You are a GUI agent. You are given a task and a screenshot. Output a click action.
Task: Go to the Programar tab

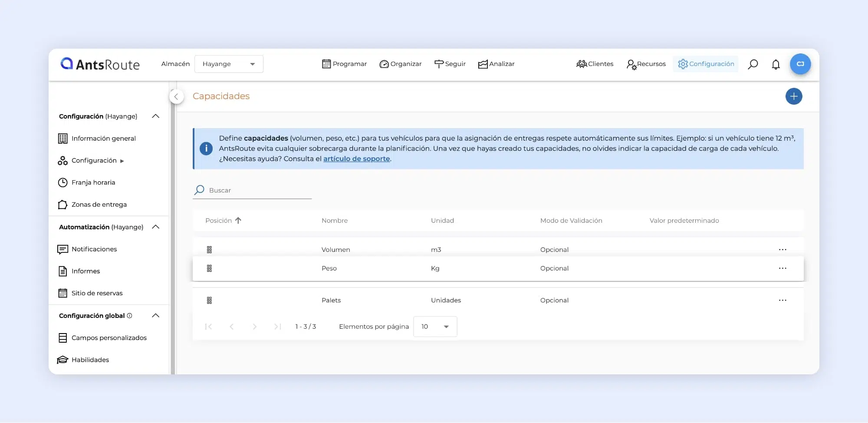[344, 64]
